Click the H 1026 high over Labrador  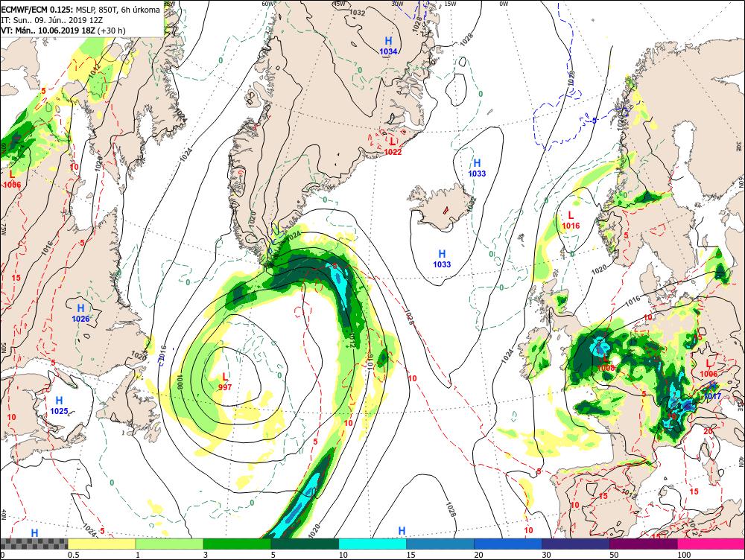click(80, 314)
